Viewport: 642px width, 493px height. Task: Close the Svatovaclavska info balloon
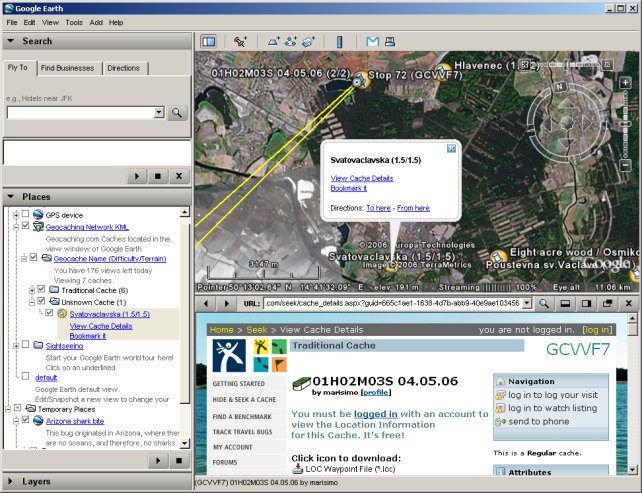point(451,149)
